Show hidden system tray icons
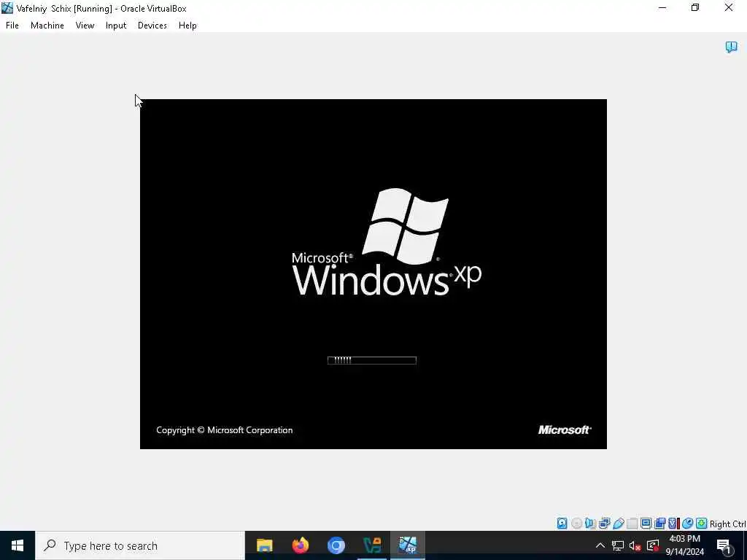This screenshot has height=560, width=747. tap(600, 545)
